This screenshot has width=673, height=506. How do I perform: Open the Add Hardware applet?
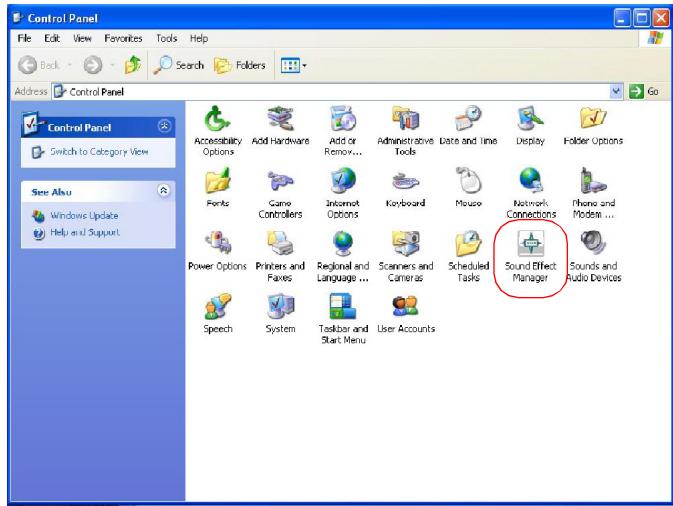280,125
